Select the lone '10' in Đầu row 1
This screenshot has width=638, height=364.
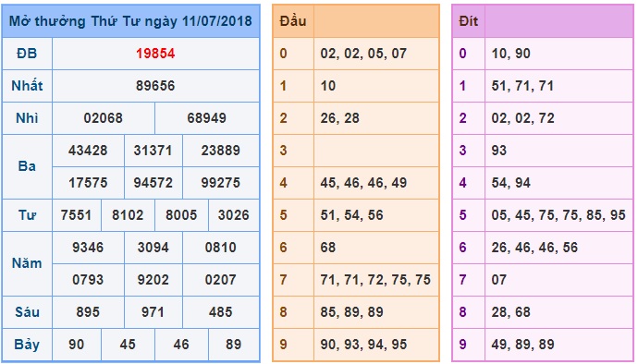pyautogui.click(x=328, y=86)
